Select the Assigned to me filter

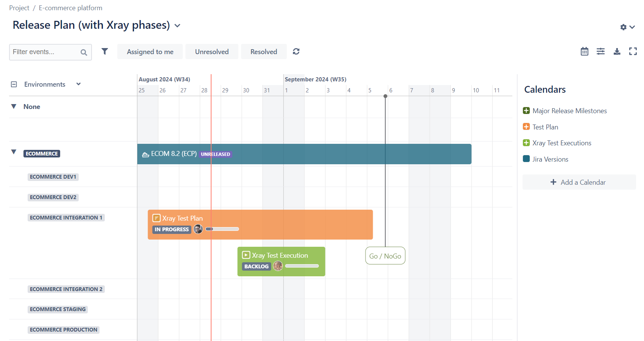(x=150, y=52)
